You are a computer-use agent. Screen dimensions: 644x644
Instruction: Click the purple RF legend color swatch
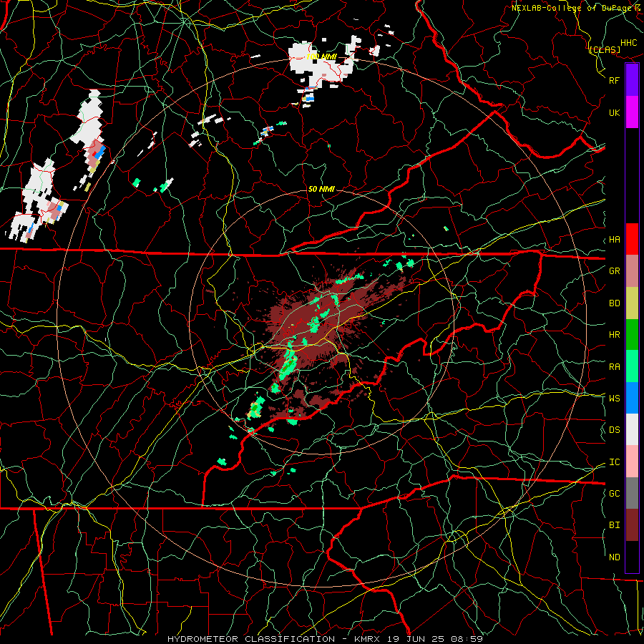[x=632, y=80]
